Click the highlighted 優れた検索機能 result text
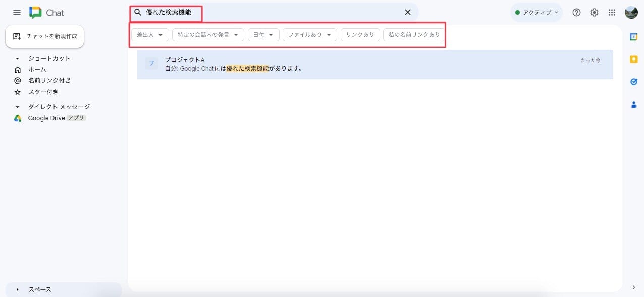644x297 pixels. [247, 68]
